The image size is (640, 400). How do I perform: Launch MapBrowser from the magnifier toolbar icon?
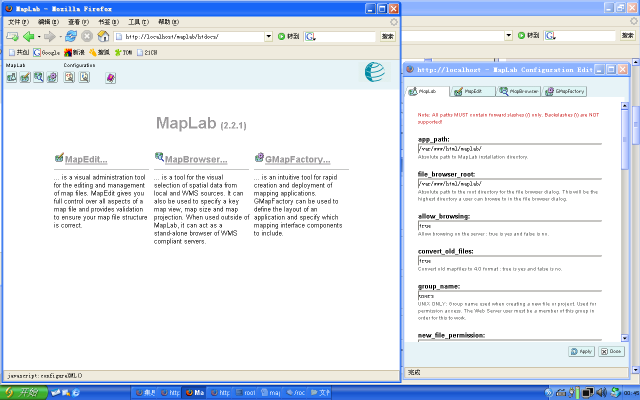pyautogui.click(x=39, y=77)
